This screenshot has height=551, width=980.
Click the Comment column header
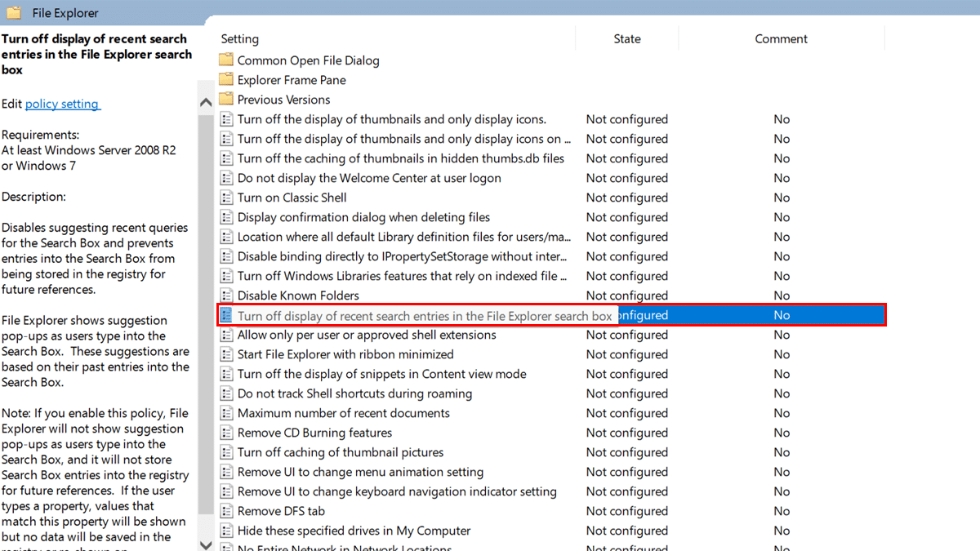coord(781,38)
